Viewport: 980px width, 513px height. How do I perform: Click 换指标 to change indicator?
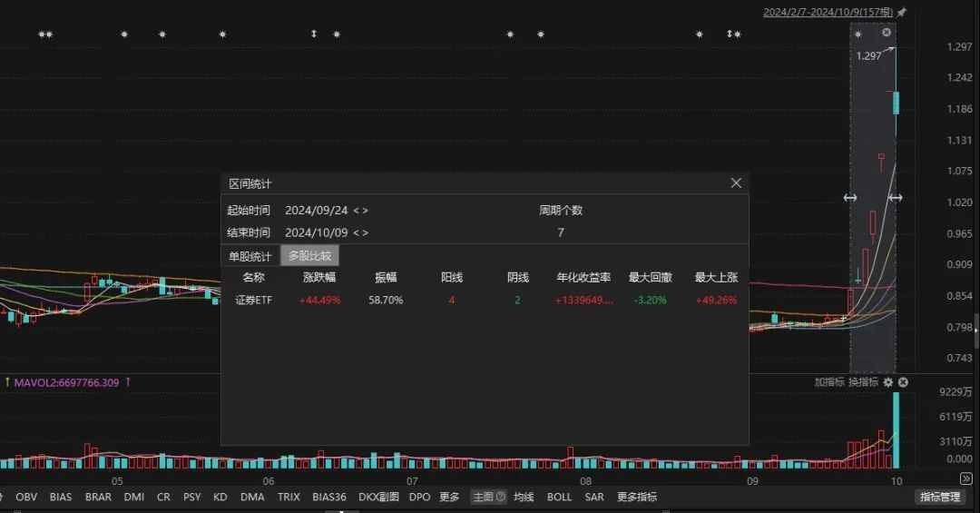point(863,381)
